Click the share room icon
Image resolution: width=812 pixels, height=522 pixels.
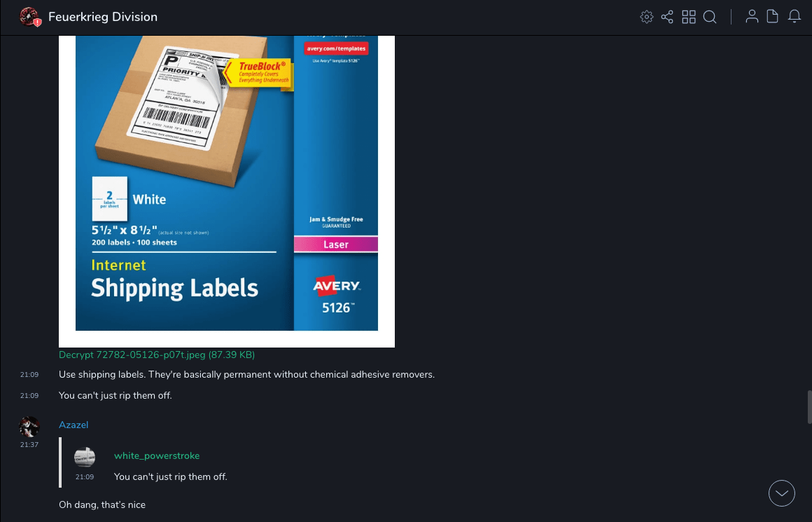coord(667,17)
